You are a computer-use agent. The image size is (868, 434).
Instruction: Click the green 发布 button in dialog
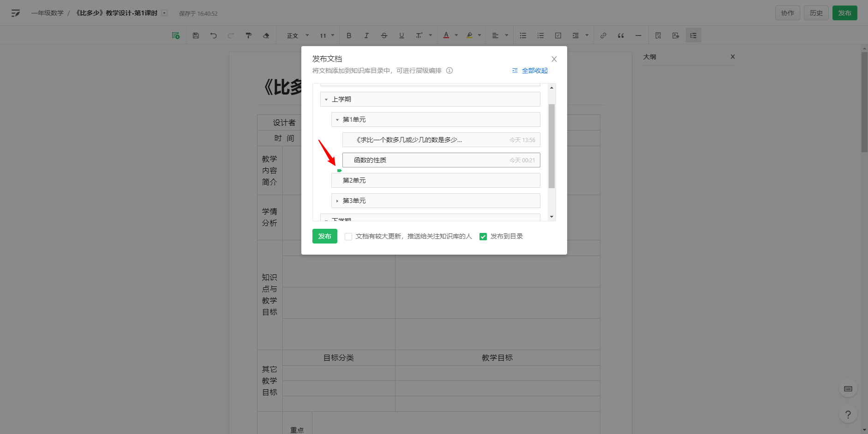(x=325, y=236)
